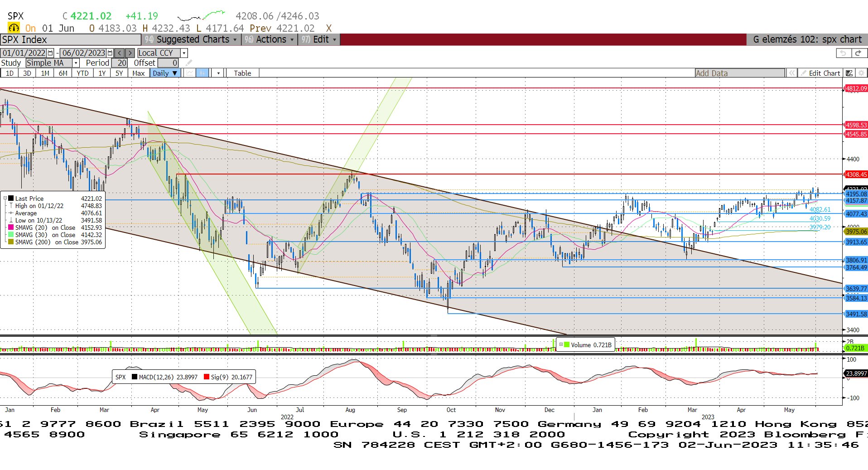Collapse the Last Price legend tree
This screenshot has height=470, width=868.
pos(5,199)
